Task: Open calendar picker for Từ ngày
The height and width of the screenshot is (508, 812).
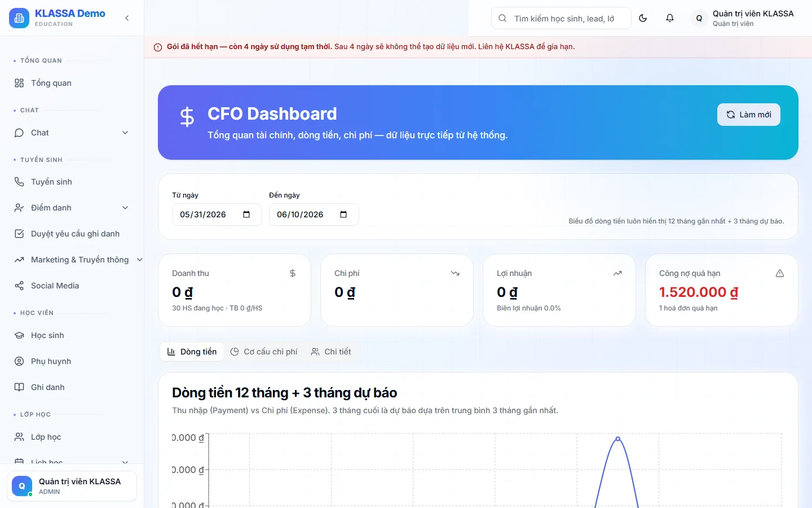Action: [246, 214]
